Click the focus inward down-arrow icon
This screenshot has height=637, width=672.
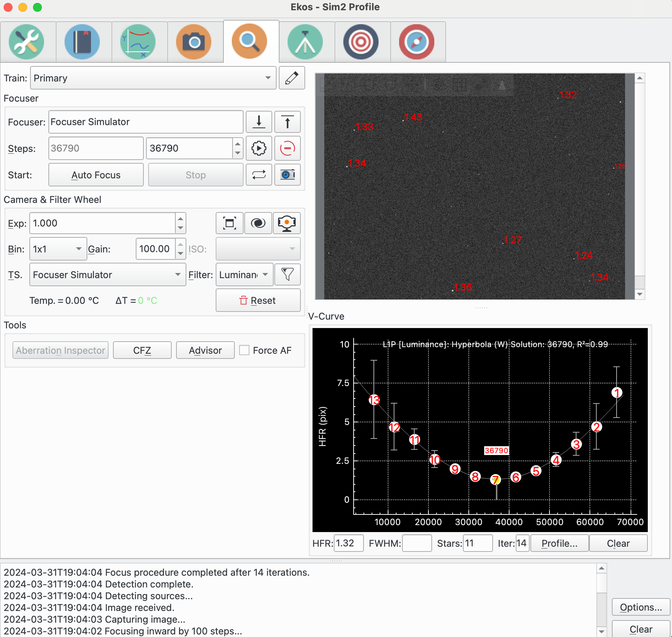(259, 122)
